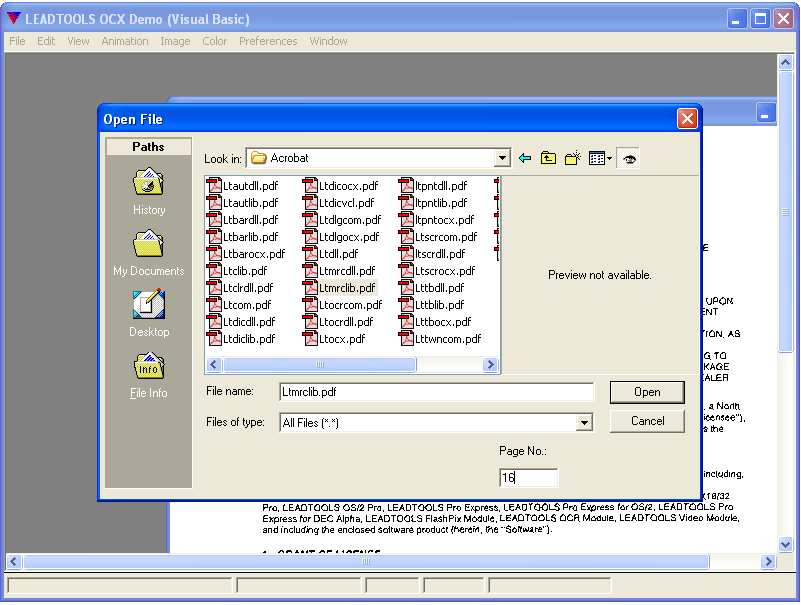Cancel the Open File dialog

646,421
